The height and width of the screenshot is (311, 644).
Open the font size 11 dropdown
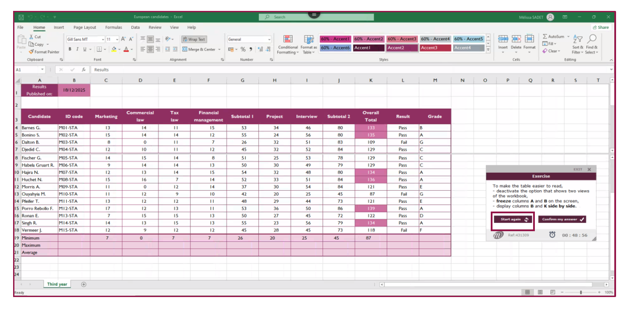point(117,39)
